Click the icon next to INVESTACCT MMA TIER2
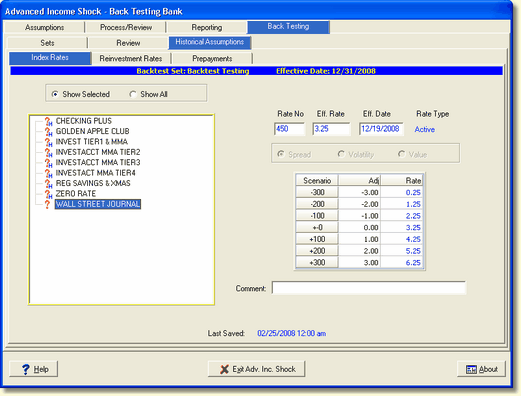Viewport: 521px width, 396px height. (x=48, y=152)
